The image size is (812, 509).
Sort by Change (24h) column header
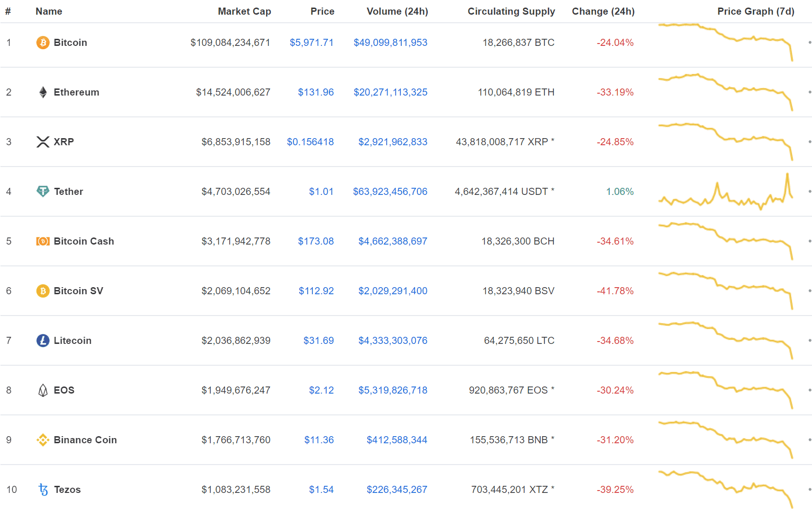(x=603, y=11)
